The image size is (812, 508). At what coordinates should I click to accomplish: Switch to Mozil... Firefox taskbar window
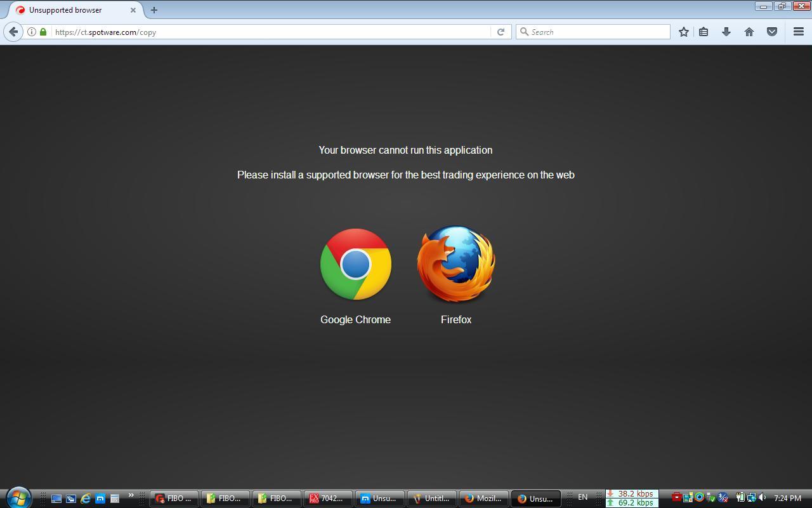[x=483, y=498]
